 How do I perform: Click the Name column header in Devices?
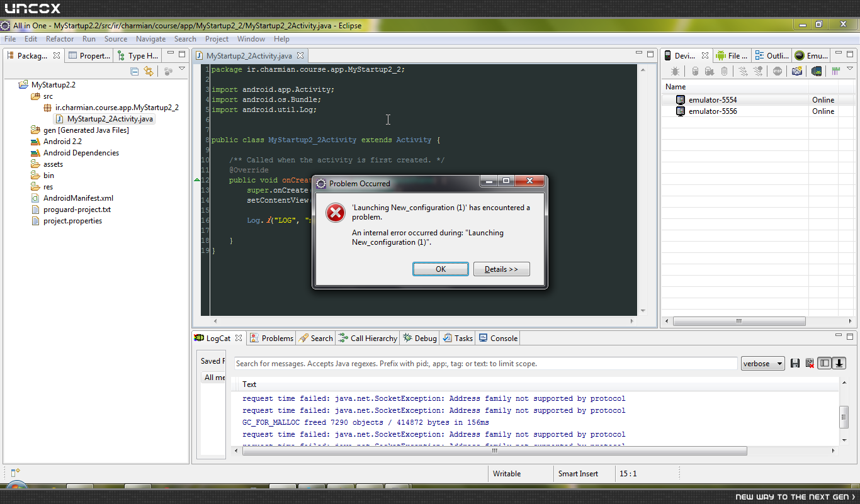(735, 86)
